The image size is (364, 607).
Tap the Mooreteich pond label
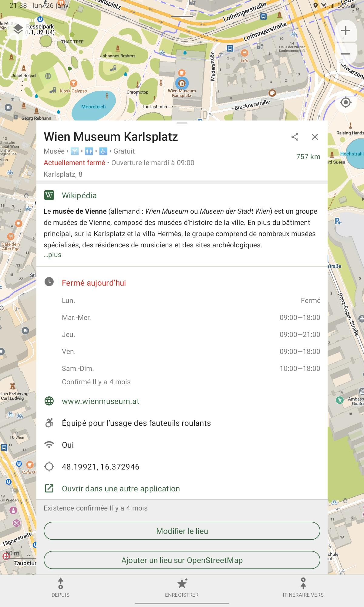pos(93,107)
